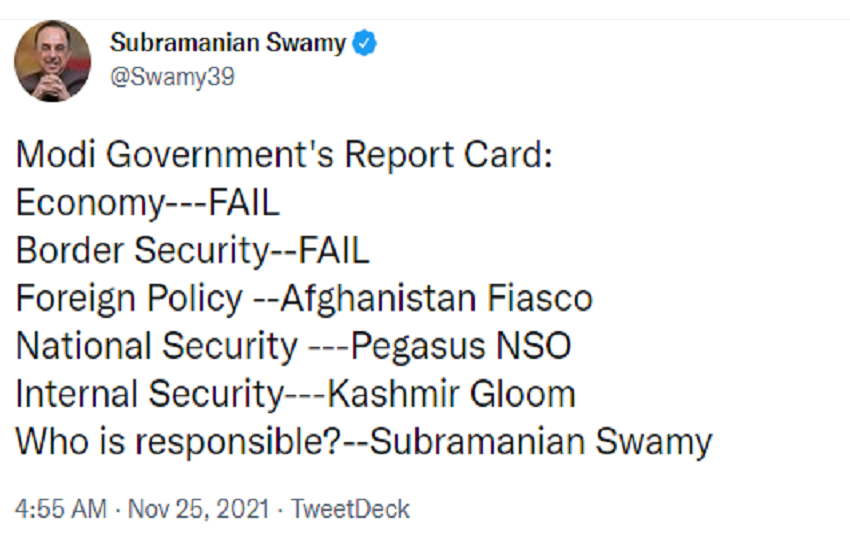Open the round profile photo avatar
The image size is (850, 550).
point(53,61)
